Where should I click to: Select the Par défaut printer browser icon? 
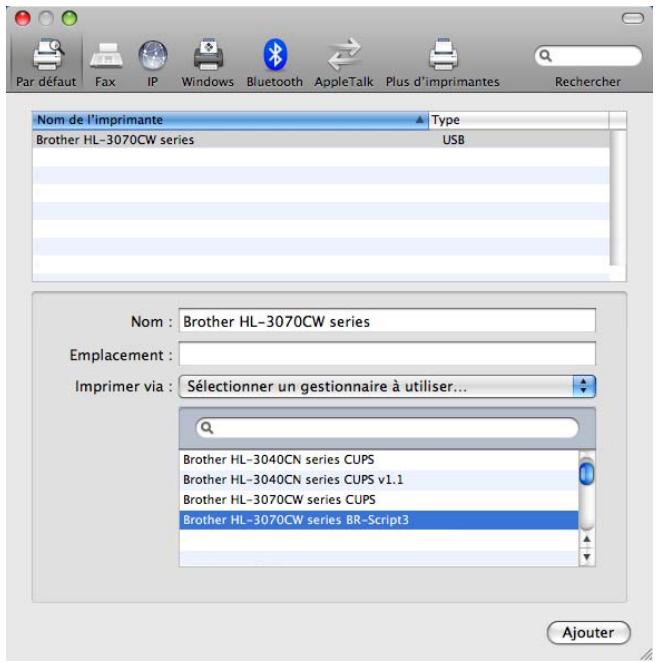coord(48,55)
